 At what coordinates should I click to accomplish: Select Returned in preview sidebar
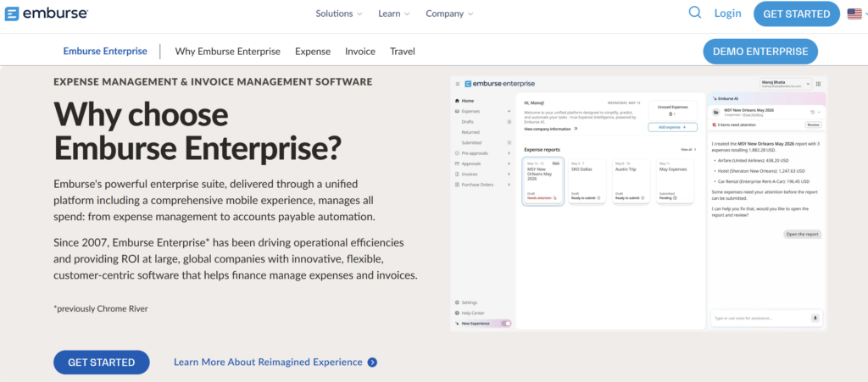click(470, 132)
